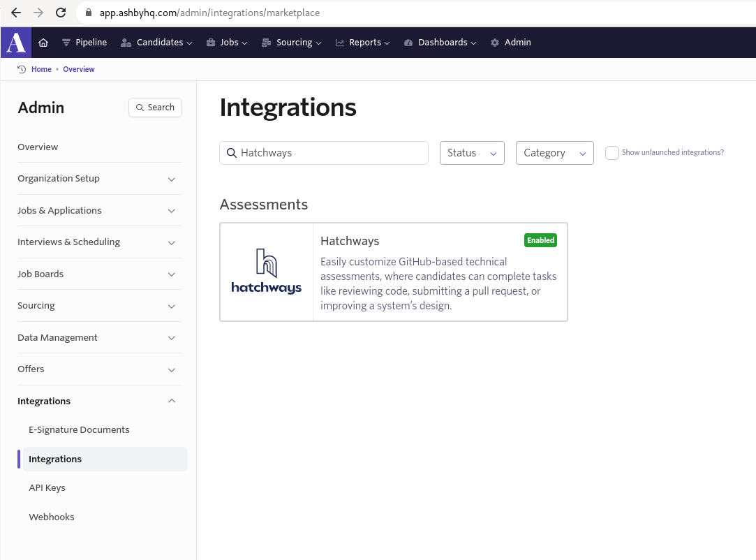Open the Status filter dropdown
The image size is (756, 560).
point(472,152)
